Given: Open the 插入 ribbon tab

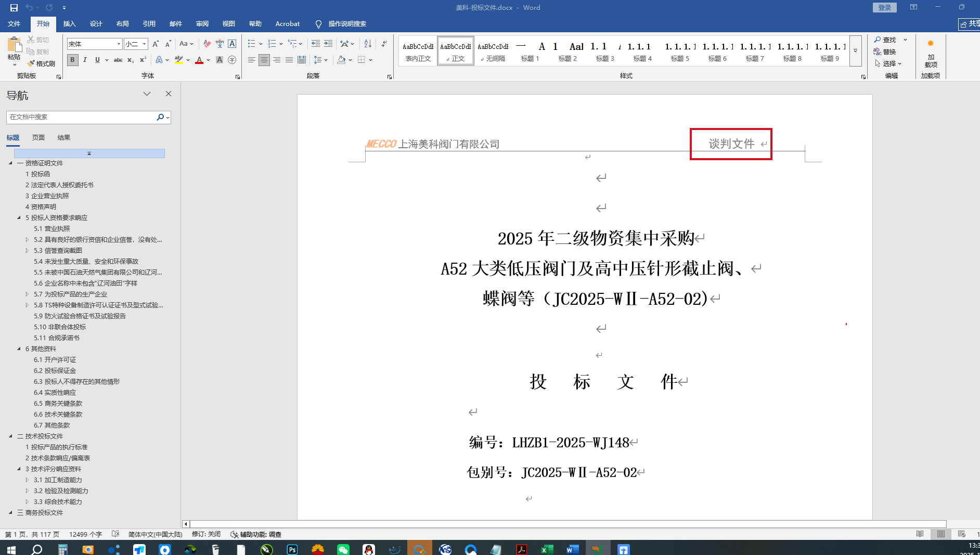Looking at the screenshot, I should [69, 24].
